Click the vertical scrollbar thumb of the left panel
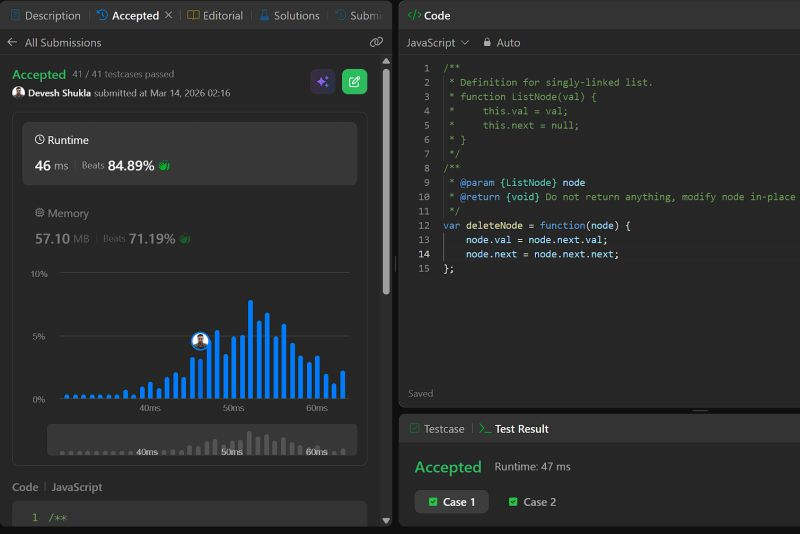Image resolution: width=800 pixels, height=534 pixels. pos(386,181)
